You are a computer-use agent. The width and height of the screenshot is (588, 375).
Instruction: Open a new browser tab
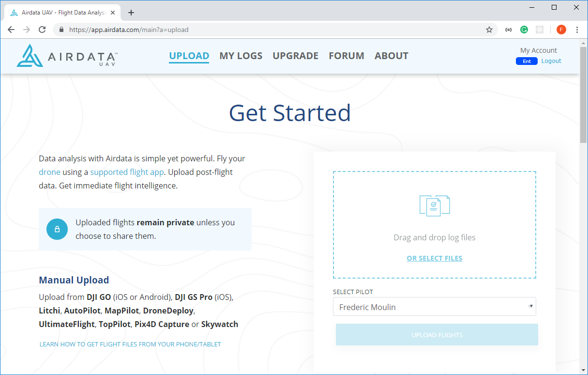coord(131,13)
